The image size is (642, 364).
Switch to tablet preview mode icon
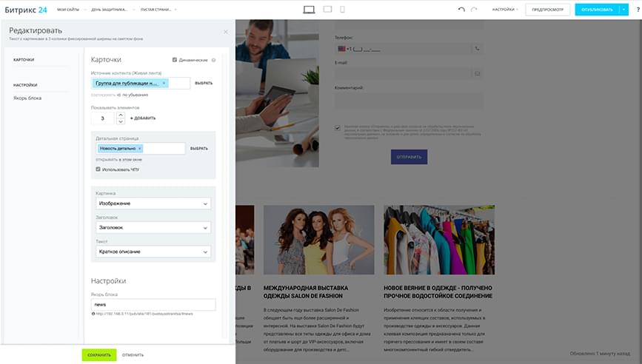pyautogui.click(x=327, y=10)
